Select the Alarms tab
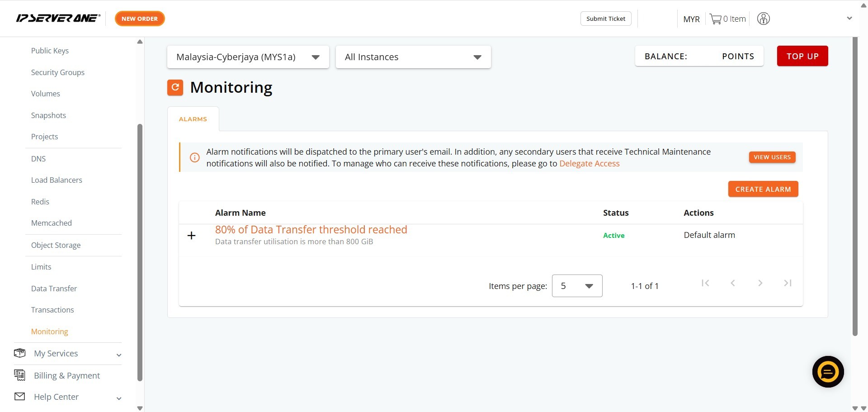This screenshot has height=412, width=868. (193, 119)
